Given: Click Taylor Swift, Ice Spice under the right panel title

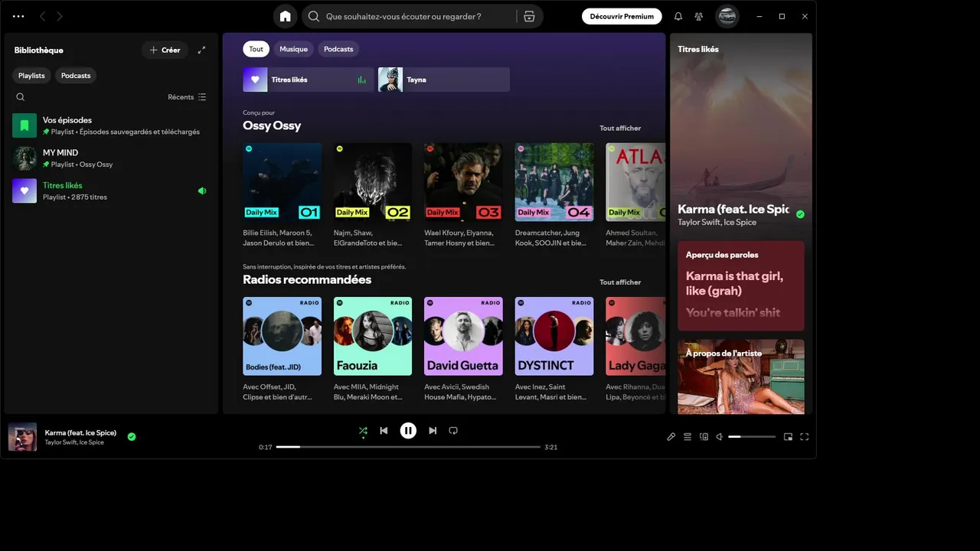Looking at the screenshot, I should 717,223.
